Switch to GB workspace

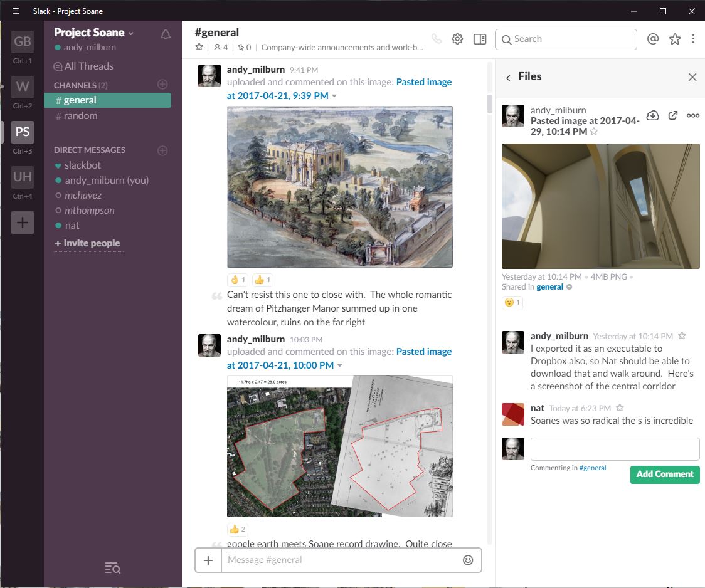point(23,41)
